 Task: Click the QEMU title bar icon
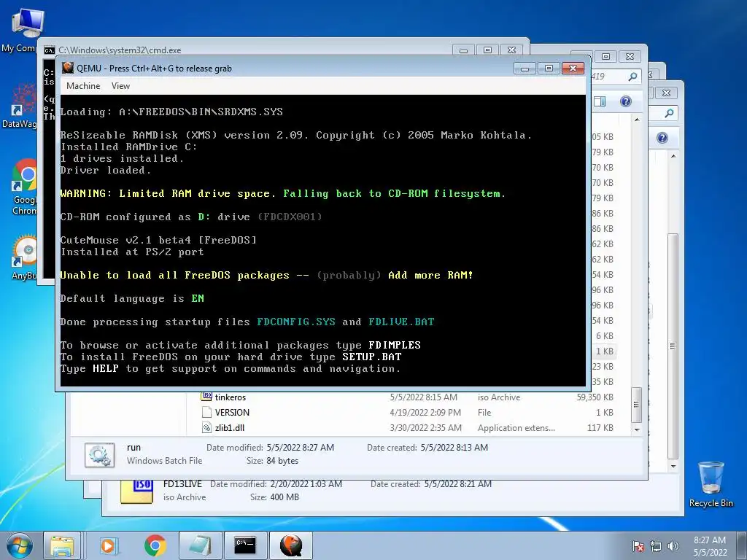point(68,68)
